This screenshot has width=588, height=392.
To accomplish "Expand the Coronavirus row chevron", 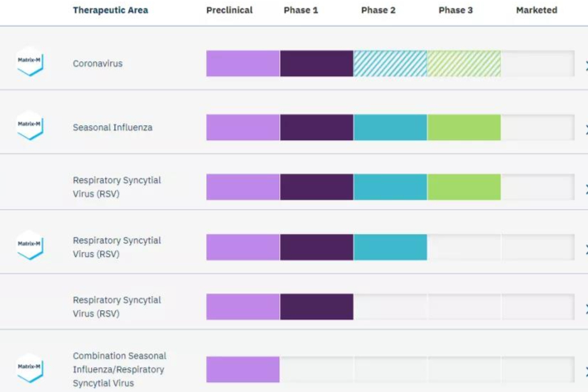I will click(x=585, y=66).
